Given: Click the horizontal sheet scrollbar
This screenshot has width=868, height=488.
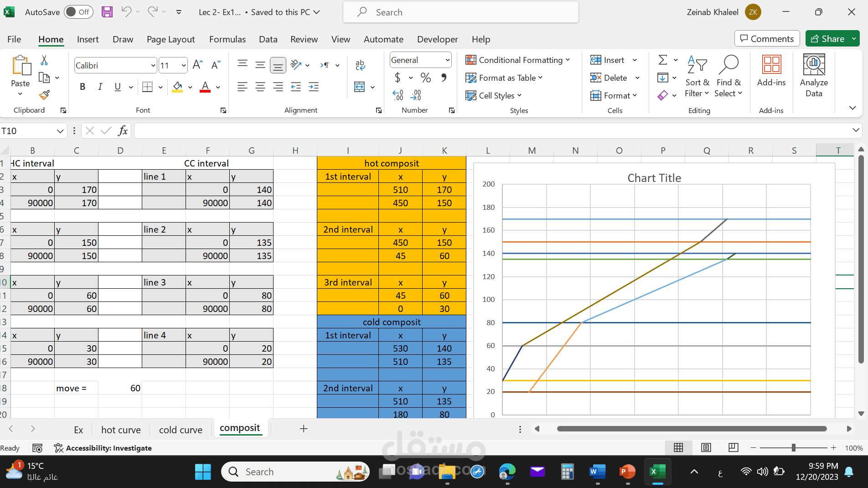Looking at the screenshot, I should coord(692,429).
